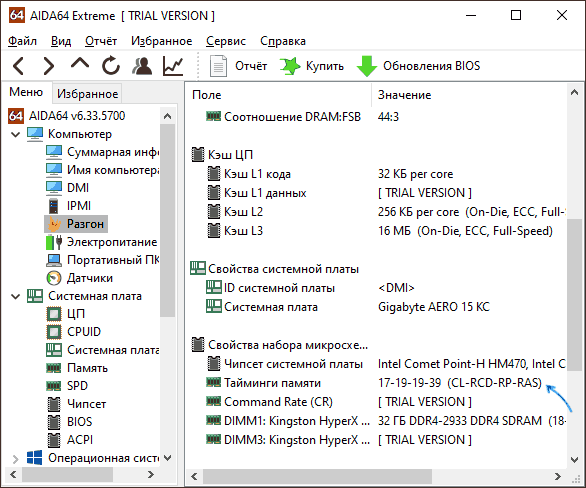Click the details pane horizontal scrollbar thumb
This screenshot has width=586, height=488.
click(x=317, y=476)
